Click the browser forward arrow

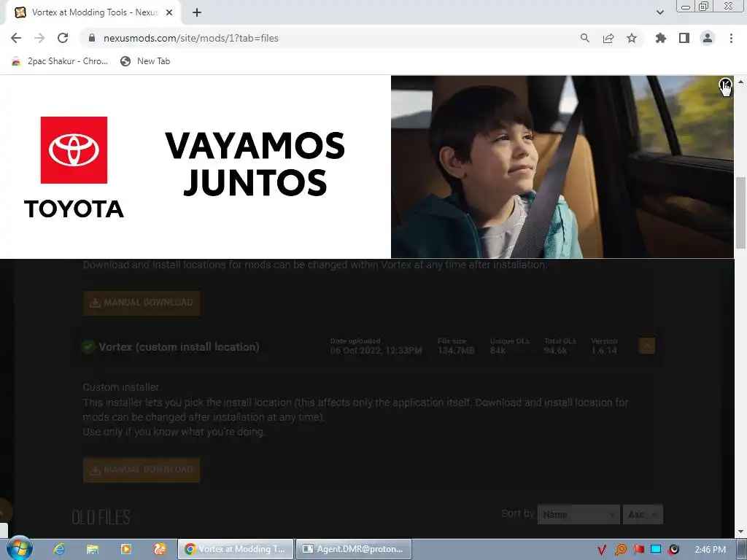pos(39,38)
